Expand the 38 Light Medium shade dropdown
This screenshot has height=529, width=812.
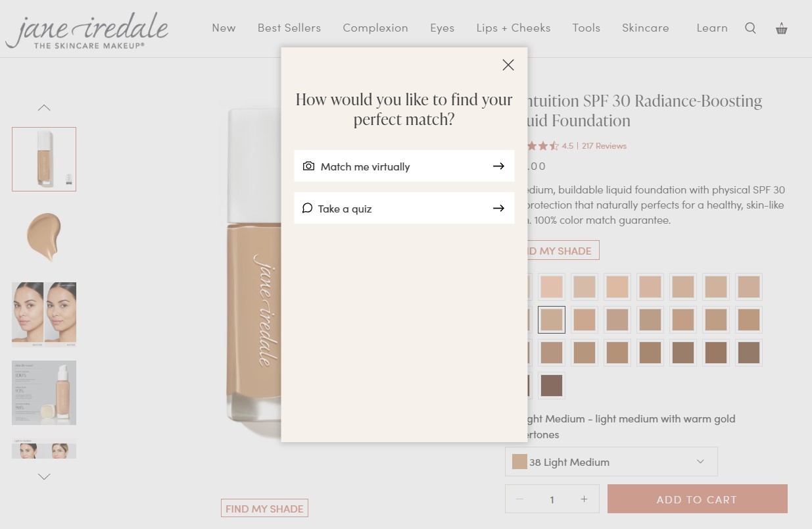(x=611, y=462)
